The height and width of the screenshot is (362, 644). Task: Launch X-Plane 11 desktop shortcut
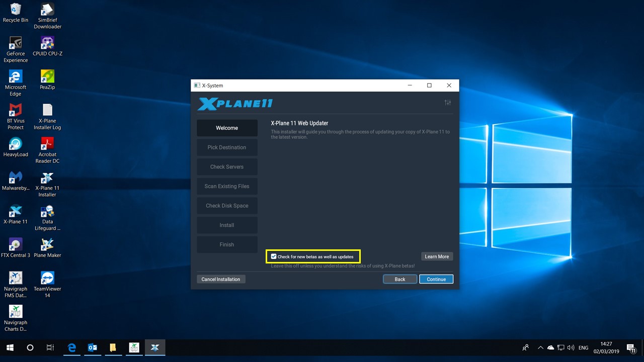pyautogui.click(x=16, y=215)
